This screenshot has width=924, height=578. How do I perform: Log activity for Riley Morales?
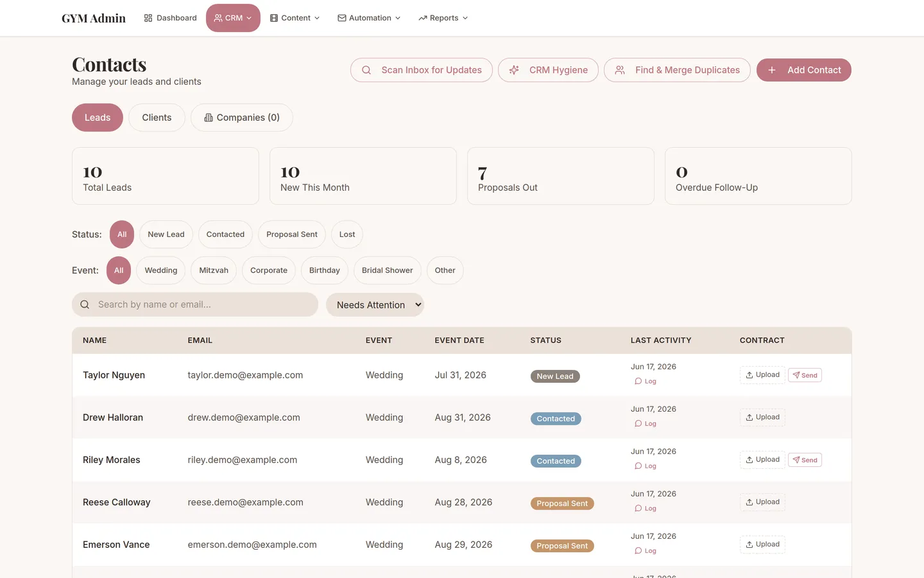tap(646, 466)
